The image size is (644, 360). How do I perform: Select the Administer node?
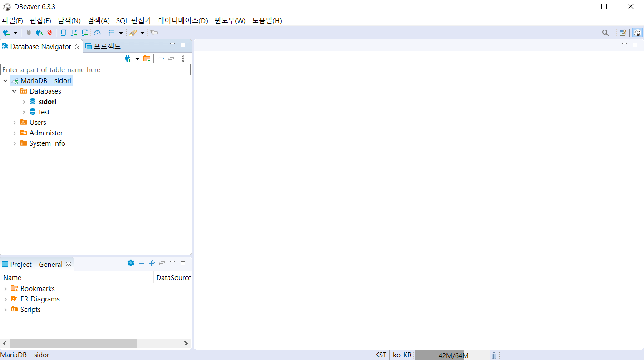point(46,133)
